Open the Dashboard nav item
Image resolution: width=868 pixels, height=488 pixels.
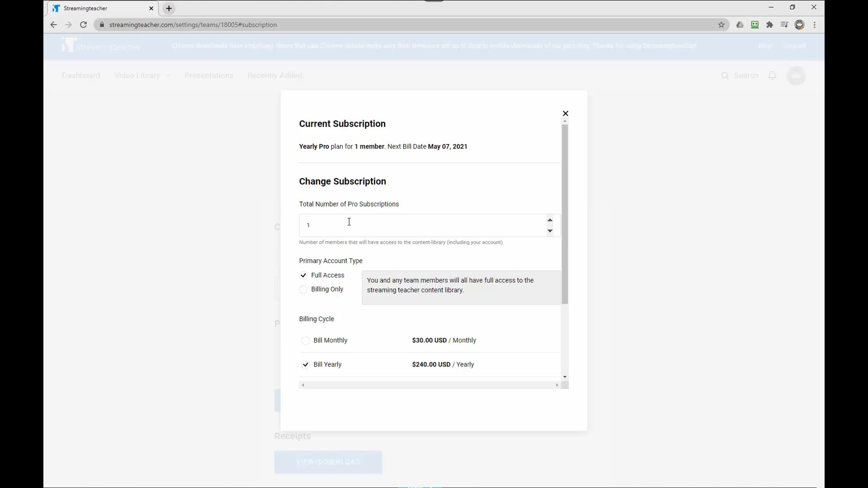(81, 75)
